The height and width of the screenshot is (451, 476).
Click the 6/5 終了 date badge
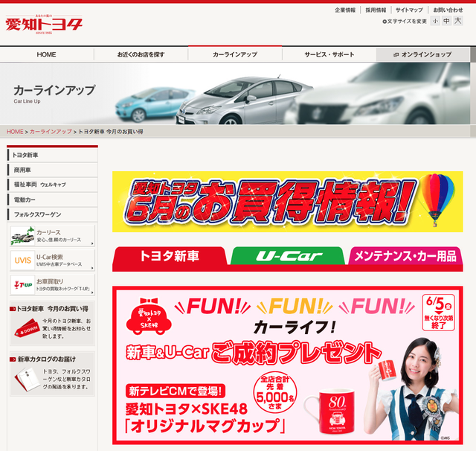(x=438, y=313)
